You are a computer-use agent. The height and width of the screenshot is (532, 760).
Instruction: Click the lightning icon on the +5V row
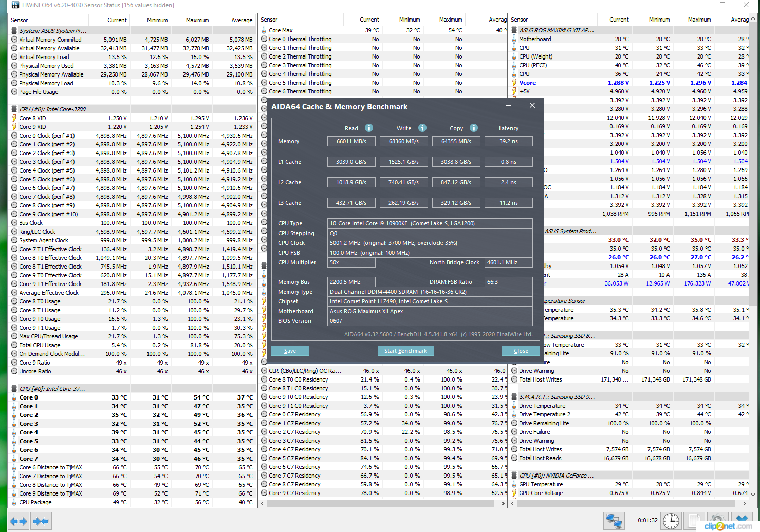(514, 91)
